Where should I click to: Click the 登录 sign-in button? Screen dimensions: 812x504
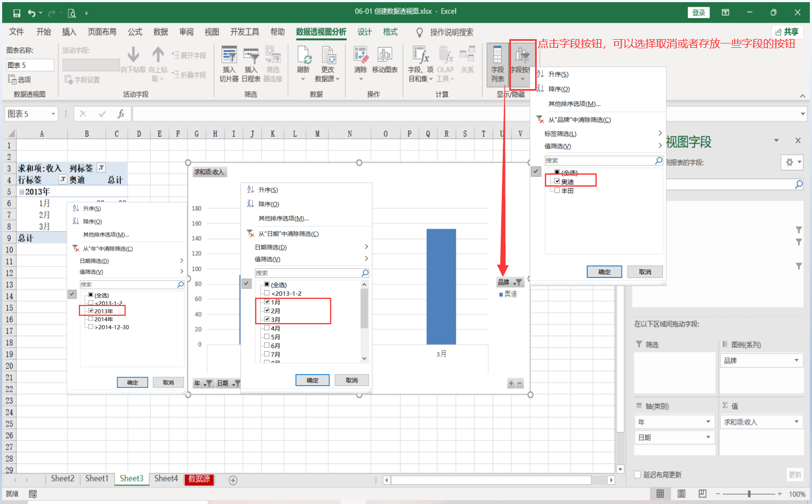pos(698,12)
